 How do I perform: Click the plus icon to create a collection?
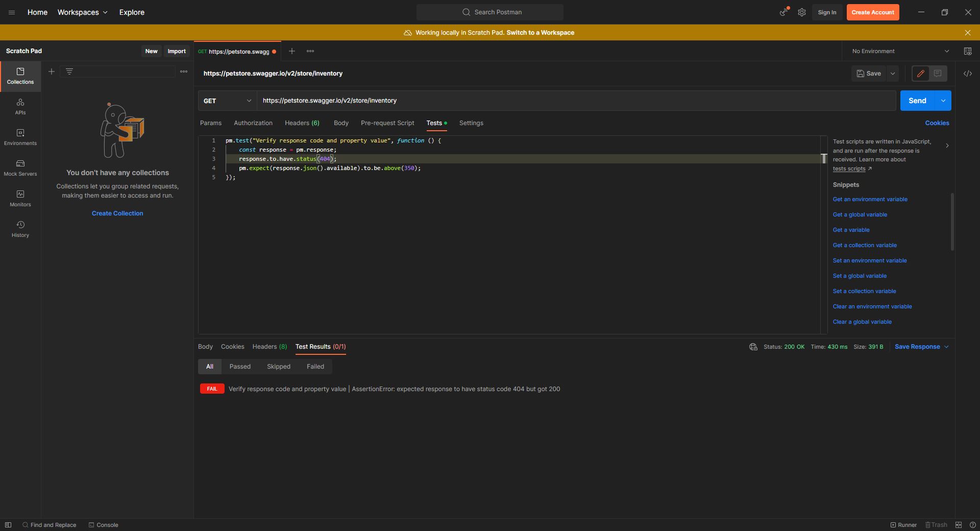click(52, 71)
